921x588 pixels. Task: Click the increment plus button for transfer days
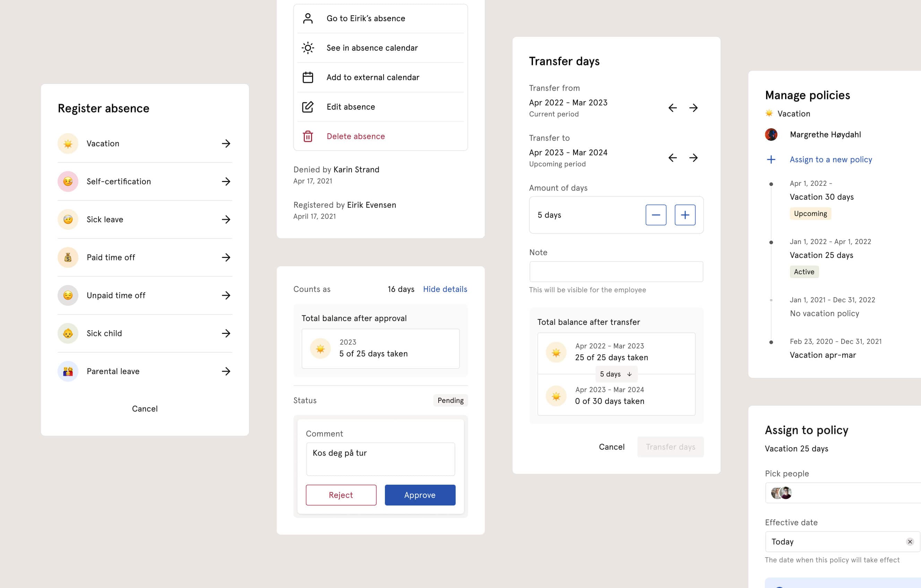tap(685, 215)
